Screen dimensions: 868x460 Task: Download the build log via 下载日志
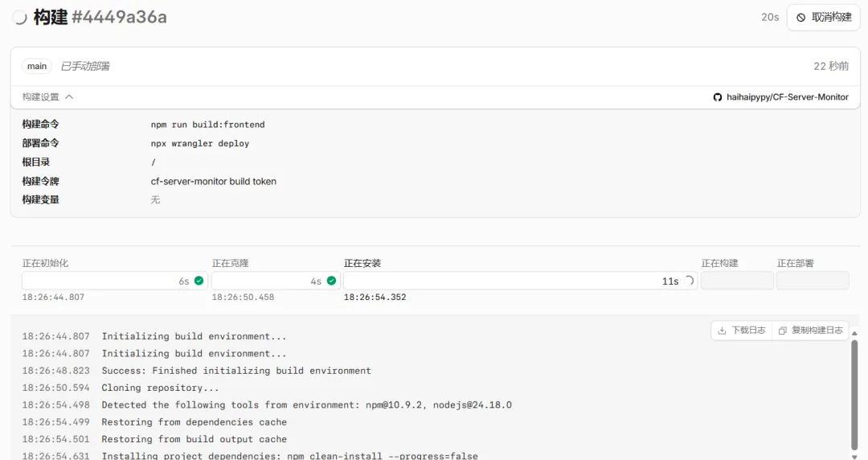pos(741,331)
